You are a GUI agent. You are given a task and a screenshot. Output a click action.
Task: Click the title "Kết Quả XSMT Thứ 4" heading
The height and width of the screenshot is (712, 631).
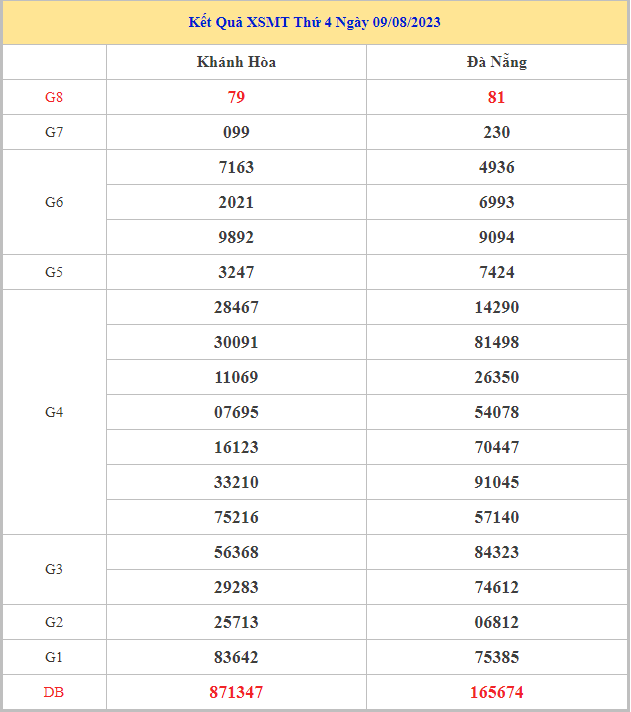click(315, 22)
